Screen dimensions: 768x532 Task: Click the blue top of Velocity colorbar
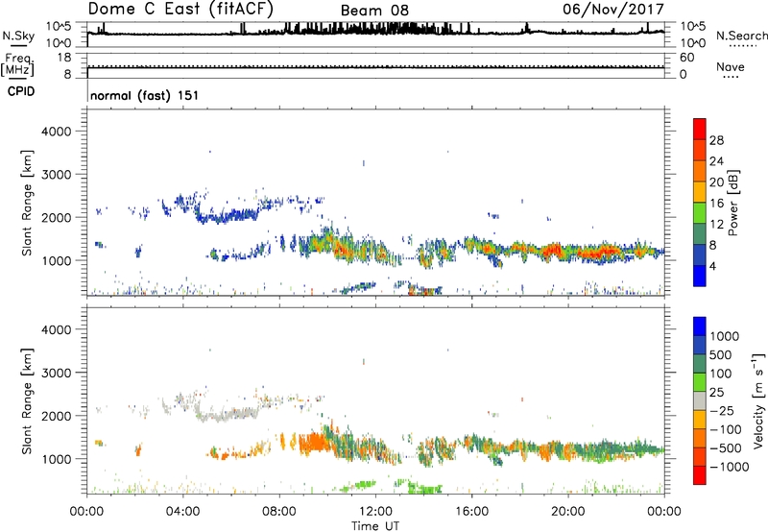coord(700,326)
